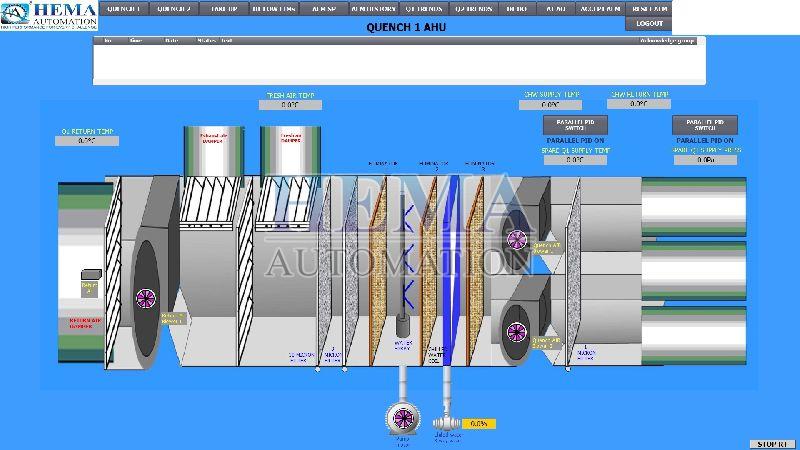
Task: Click the CHW SUPPLY TEMP value field
Action: click(550, 105)
